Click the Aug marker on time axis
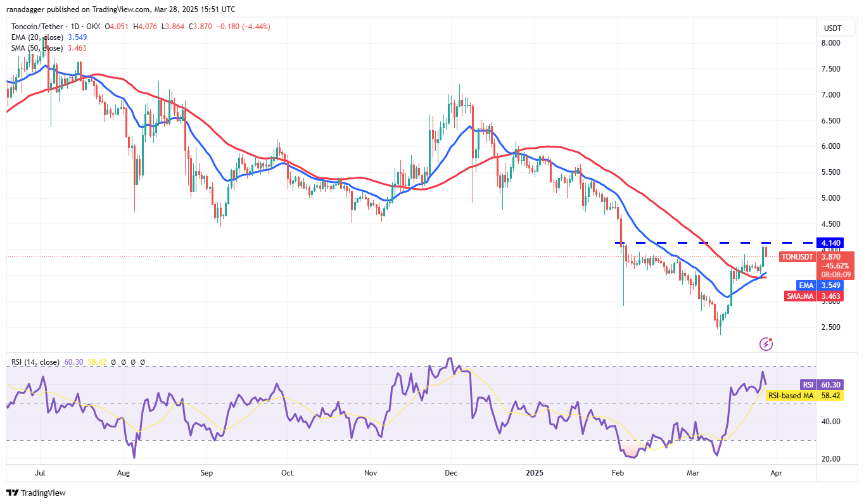This screenshot has height=504, width=864. (124, 472)
